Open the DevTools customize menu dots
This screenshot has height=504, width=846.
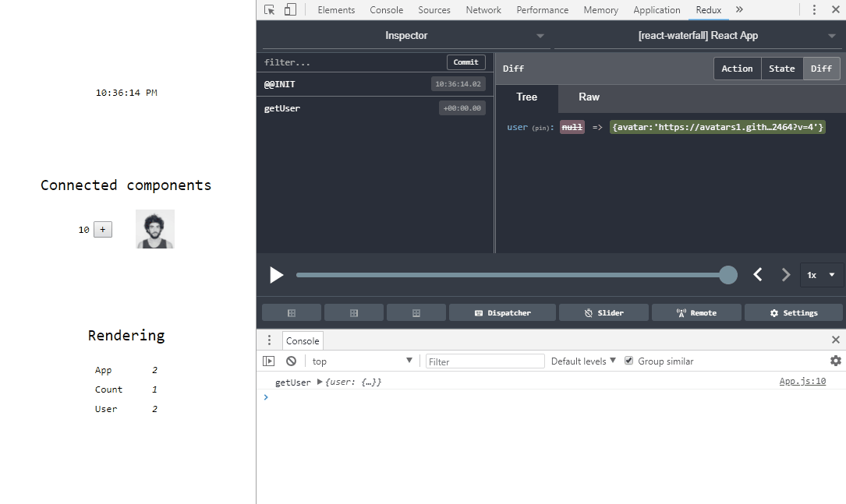point(814,9)
